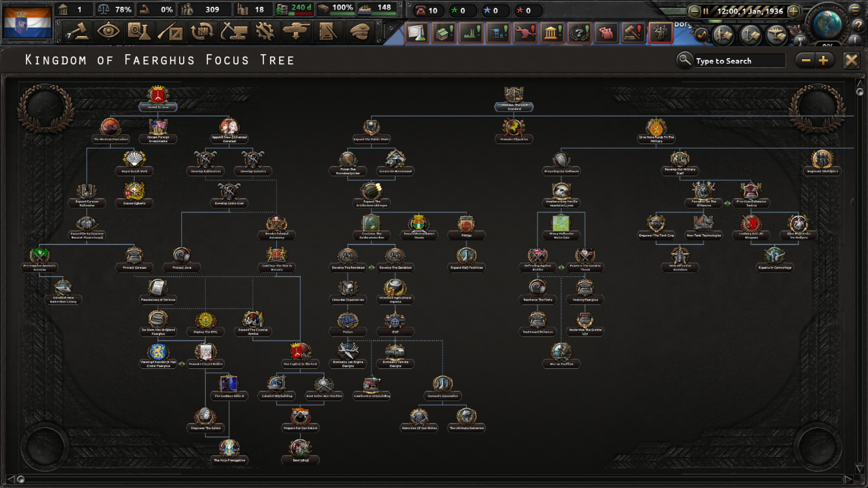868x488 pixels.
Task: Open the production gear tab
Action: point(265,32)
